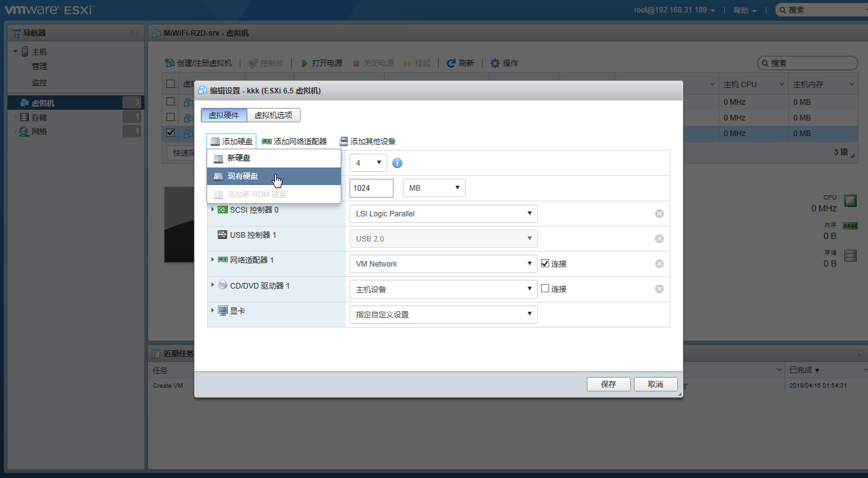Click the Refresh toolbar icon

click(x=451, y=63)
